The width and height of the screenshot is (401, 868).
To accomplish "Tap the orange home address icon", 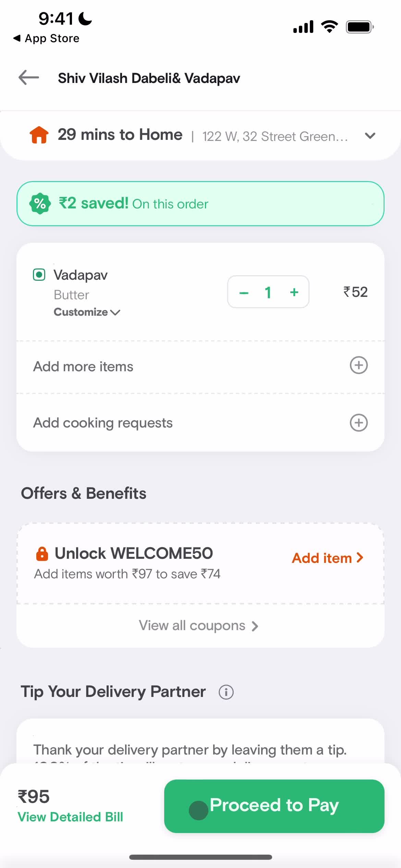I will coord(39,135).
